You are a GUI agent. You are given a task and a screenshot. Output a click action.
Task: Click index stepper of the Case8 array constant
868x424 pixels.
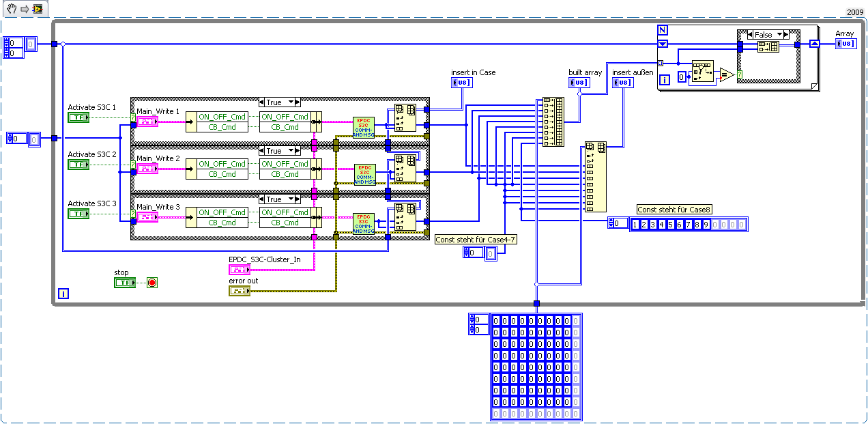point(611,223)
